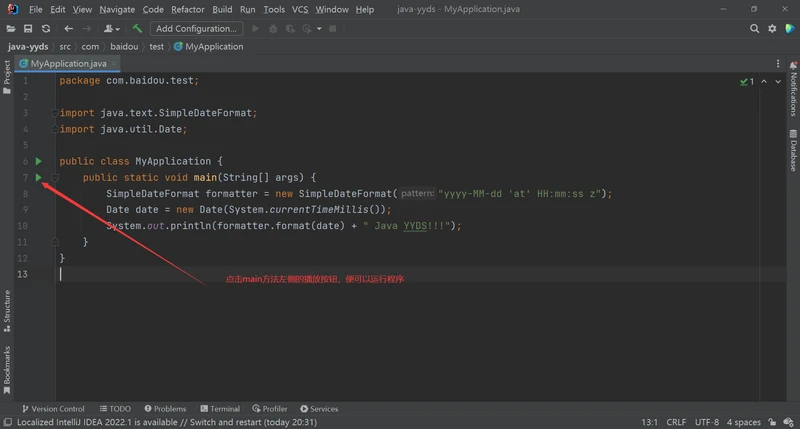Open the UTF-8 encoding selector

click(706, 422)
